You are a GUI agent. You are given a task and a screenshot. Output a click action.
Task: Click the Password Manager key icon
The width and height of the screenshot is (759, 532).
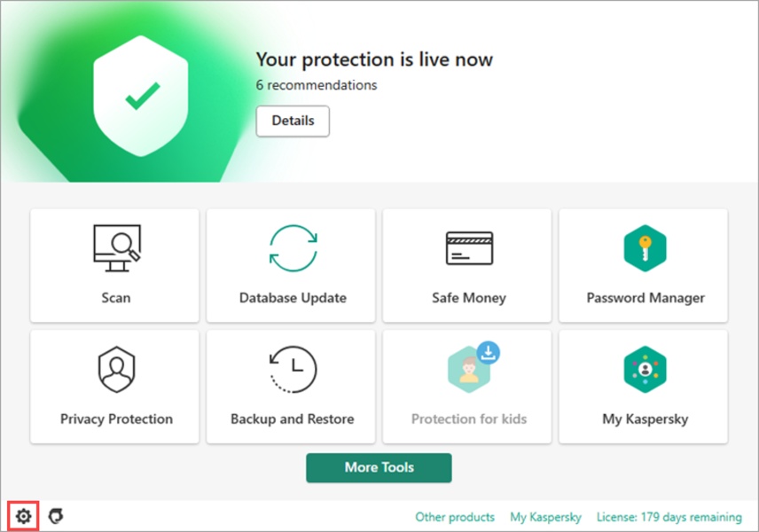coord(645,248)
